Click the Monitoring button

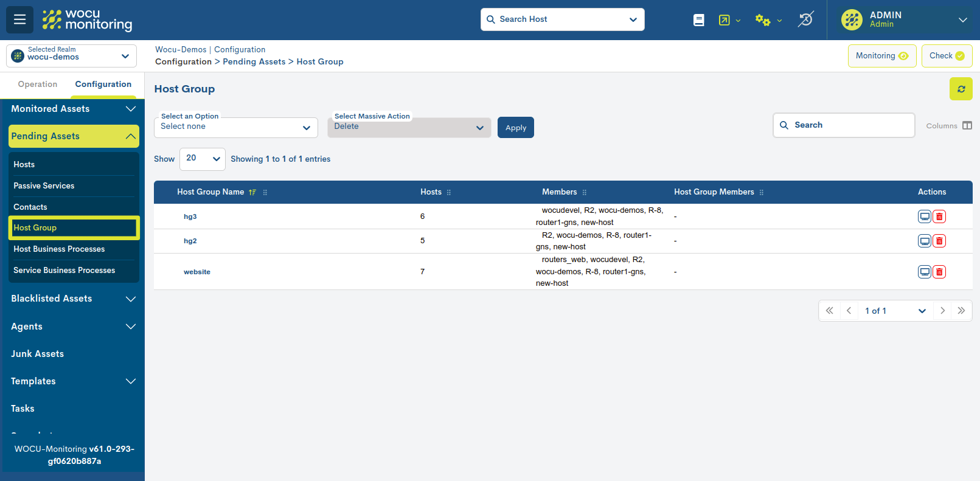click(882, 56)
